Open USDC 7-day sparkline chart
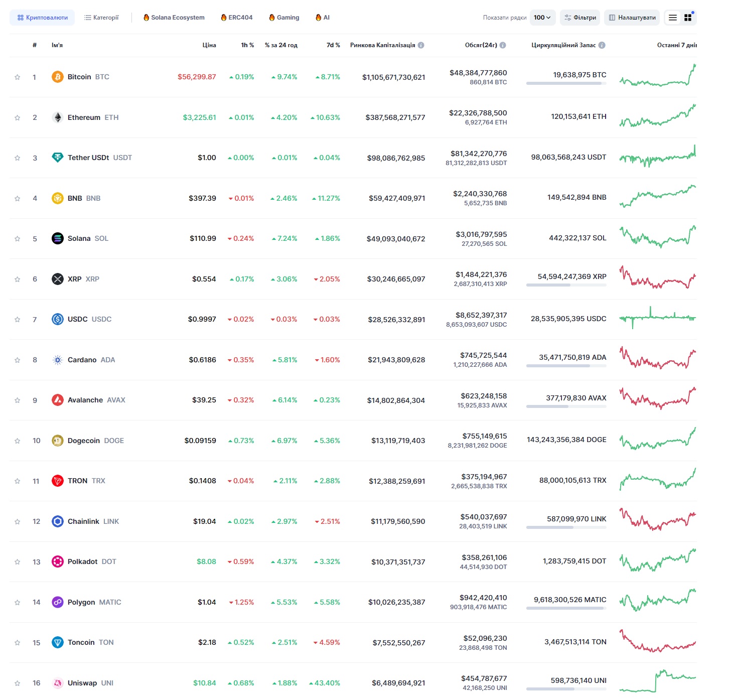This screenshot has height=700, width=734. click(x=658, y=318)
